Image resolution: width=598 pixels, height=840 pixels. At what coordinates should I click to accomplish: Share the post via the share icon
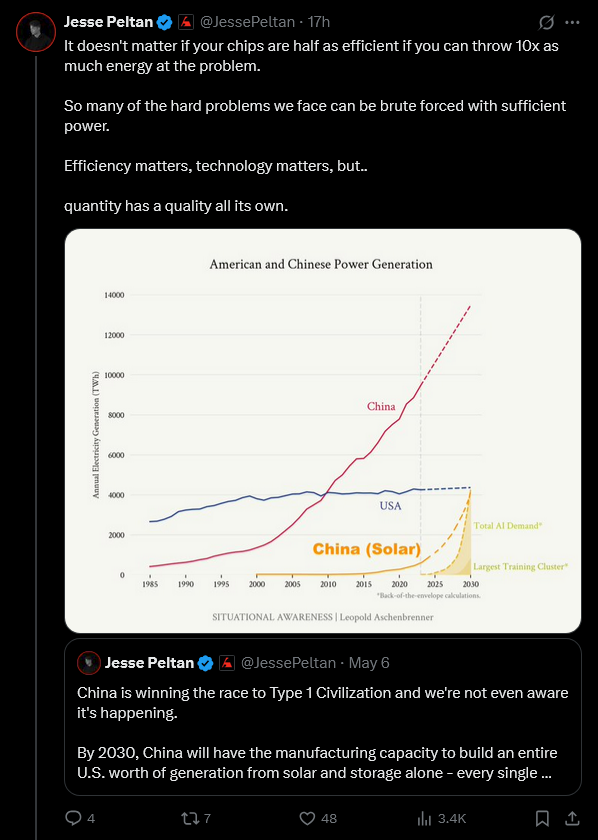[572, 818]
